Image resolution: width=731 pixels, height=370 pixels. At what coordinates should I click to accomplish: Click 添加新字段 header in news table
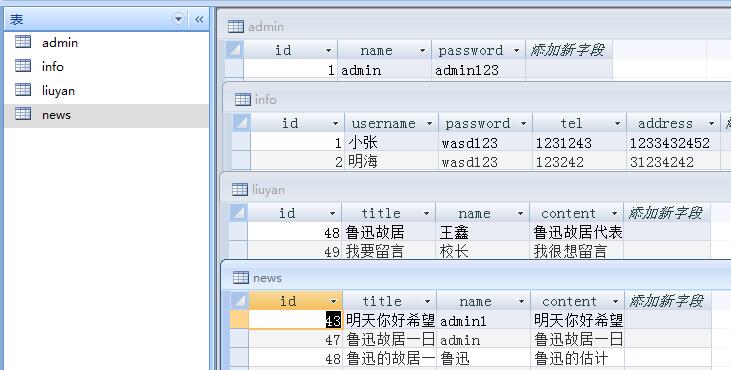coord(667,301)
